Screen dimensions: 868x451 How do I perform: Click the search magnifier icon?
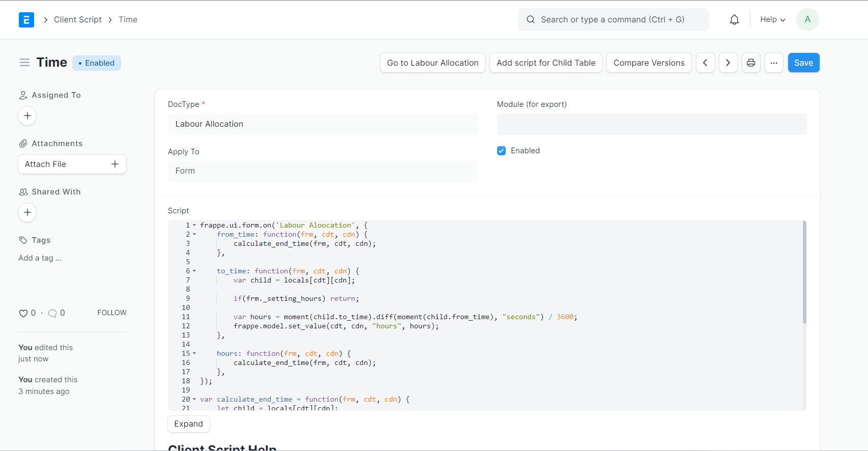[531, 19]
